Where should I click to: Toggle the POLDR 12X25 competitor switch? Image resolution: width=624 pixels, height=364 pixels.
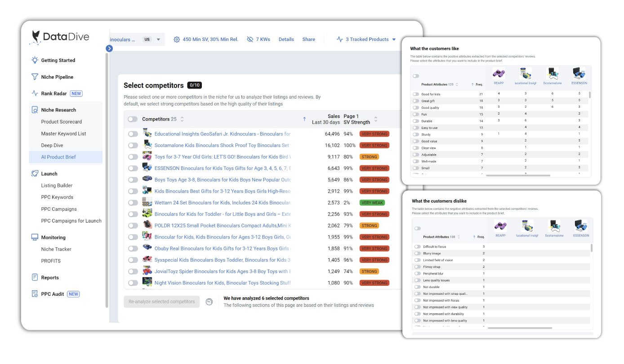click(x=133, y=226)
